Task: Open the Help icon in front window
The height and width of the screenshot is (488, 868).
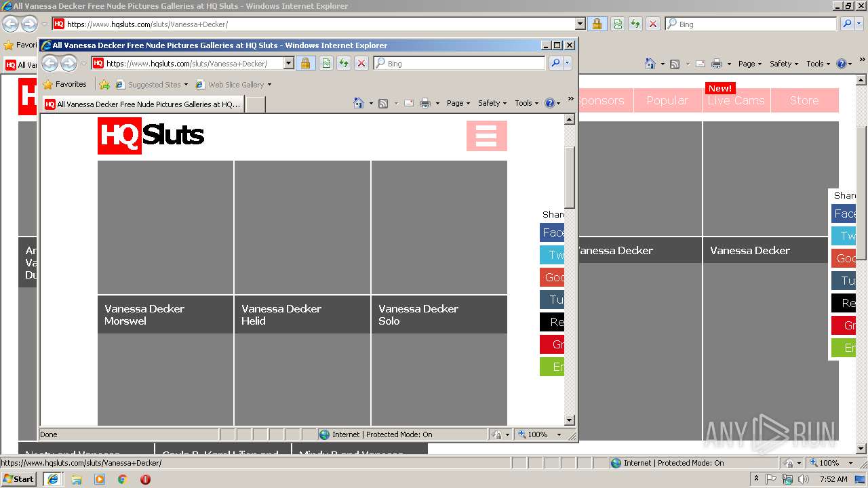Action: (550, 103)
